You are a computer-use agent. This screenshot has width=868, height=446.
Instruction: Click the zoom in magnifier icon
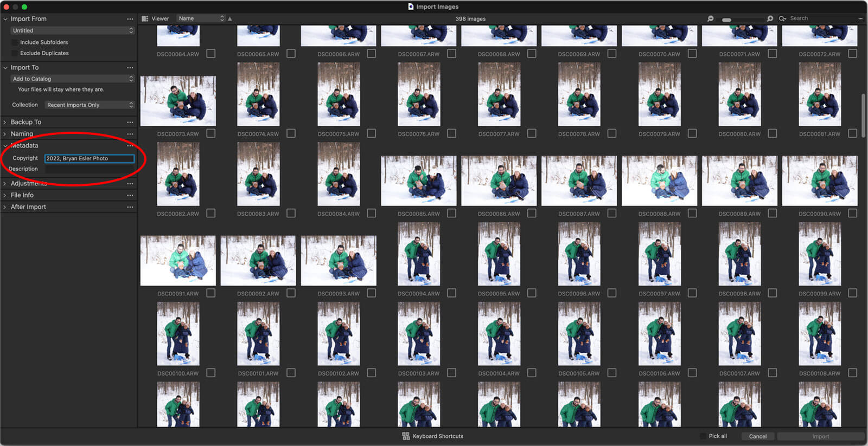click(770, 18)
